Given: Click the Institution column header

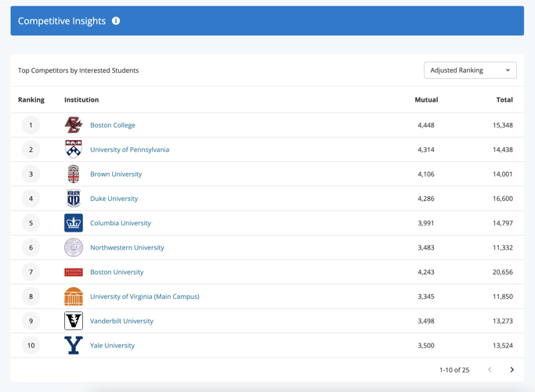Looking at the screenshot, I should 81,100.
